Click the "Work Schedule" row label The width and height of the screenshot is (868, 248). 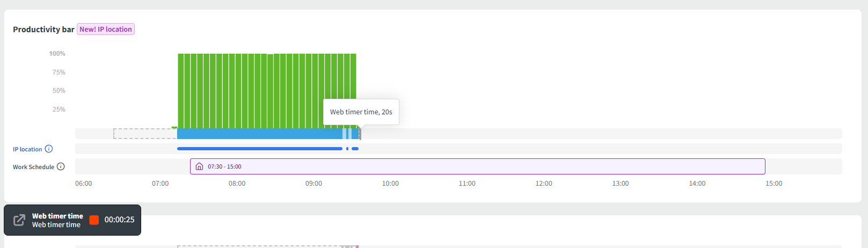click(x=33, y=167)
